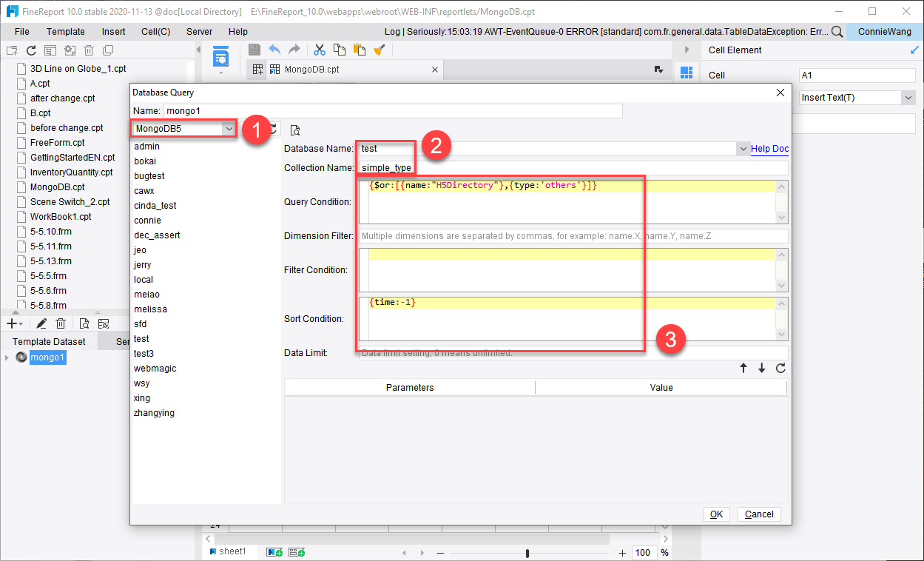Click the Undo arrow icon
924x561 pixels.
click(274, 50)
